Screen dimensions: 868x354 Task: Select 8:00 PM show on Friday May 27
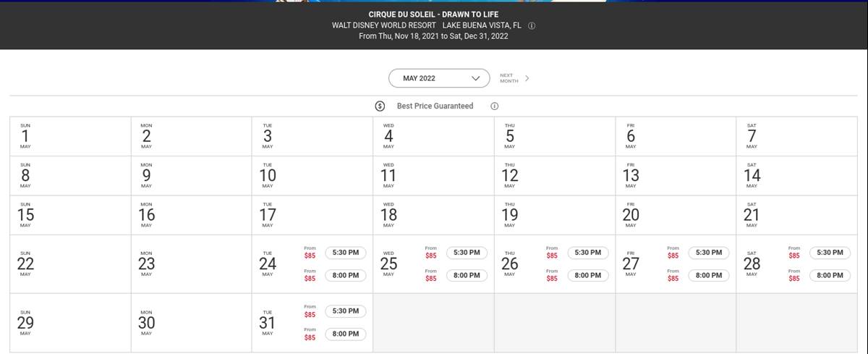click(709, 275)
